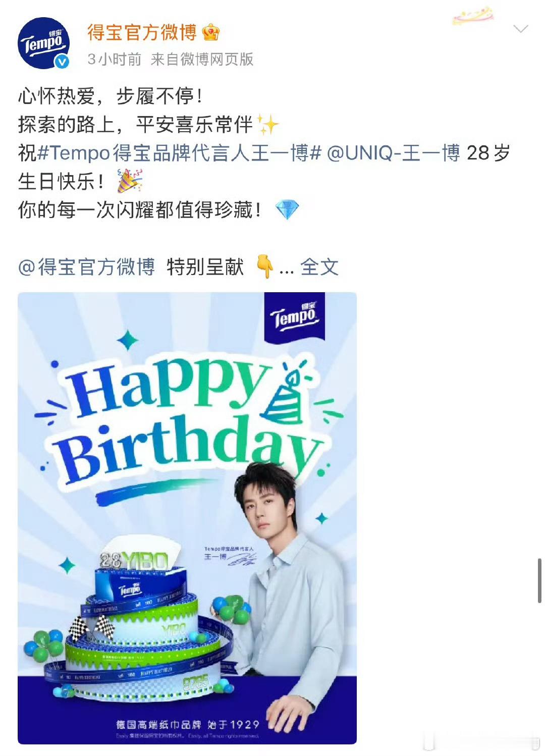545x756 pixels.
Task: Open hashtag #Tempo得宝品牌代言人王一博#
Action: (179, 152)
